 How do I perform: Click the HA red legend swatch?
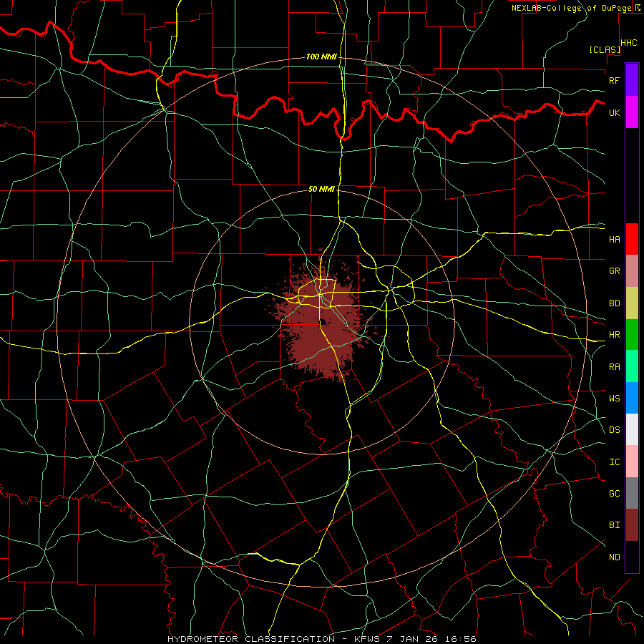[632, 239]
